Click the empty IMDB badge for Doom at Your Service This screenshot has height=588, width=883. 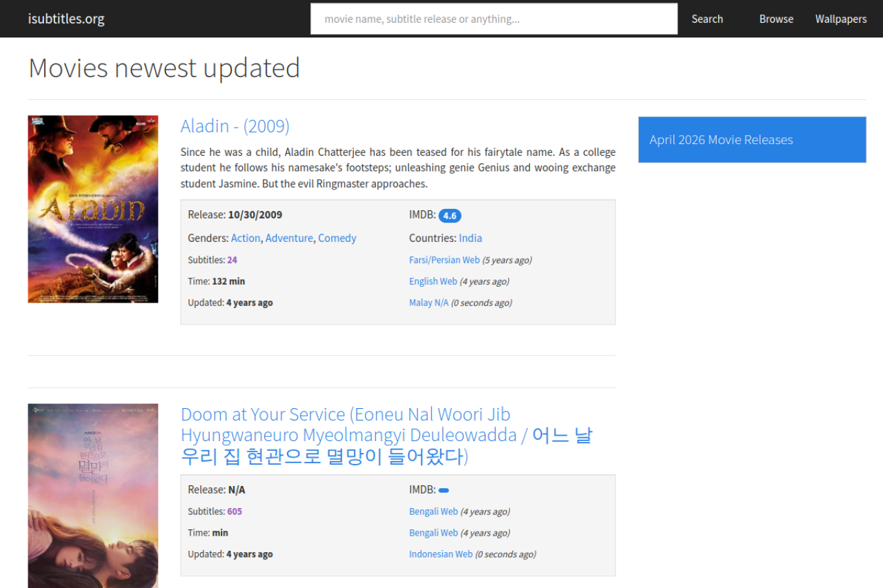[444, 491]
